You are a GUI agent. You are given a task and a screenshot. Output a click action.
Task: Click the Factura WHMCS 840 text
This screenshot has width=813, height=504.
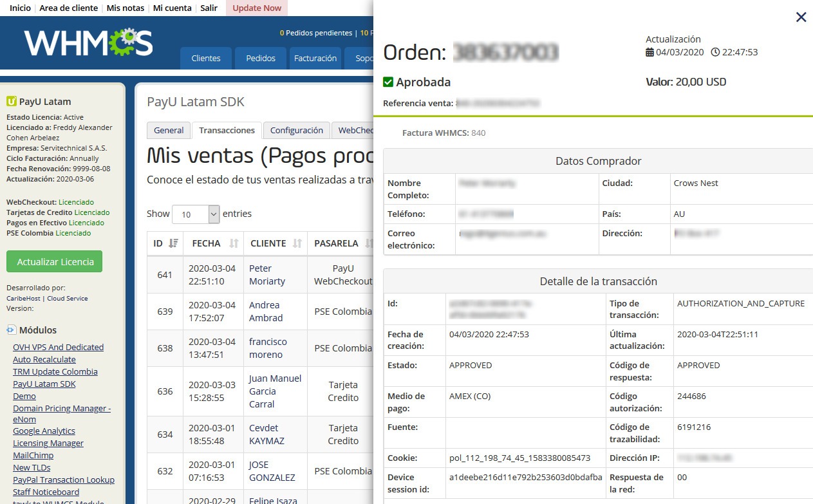[x=444, y=133]
